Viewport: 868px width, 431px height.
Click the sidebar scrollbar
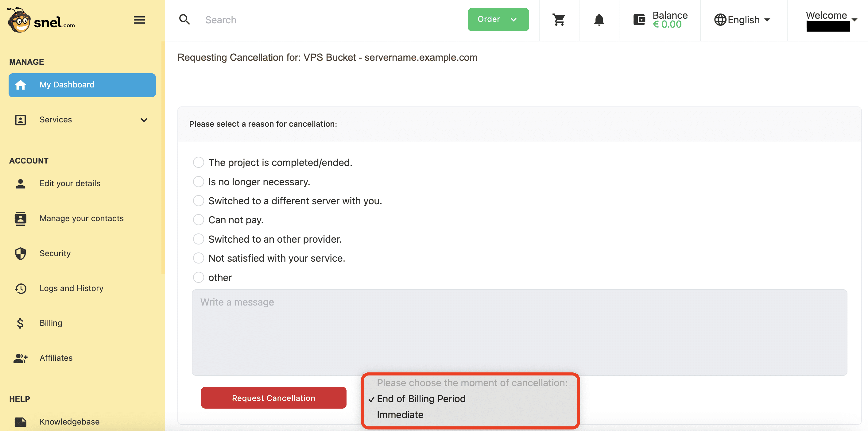(x=163, y=158)
